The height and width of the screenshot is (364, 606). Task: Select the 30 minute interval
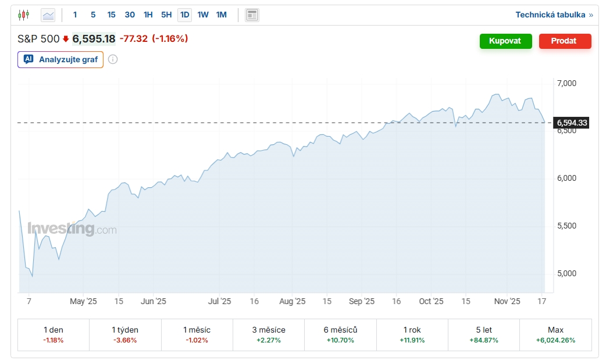click(130, 15)
